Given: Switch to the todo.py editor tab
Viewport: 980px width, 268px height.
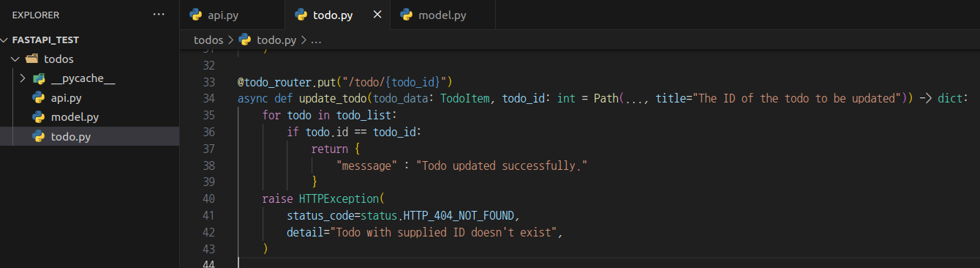Looking at the screenshot, I should pos(337,15).
